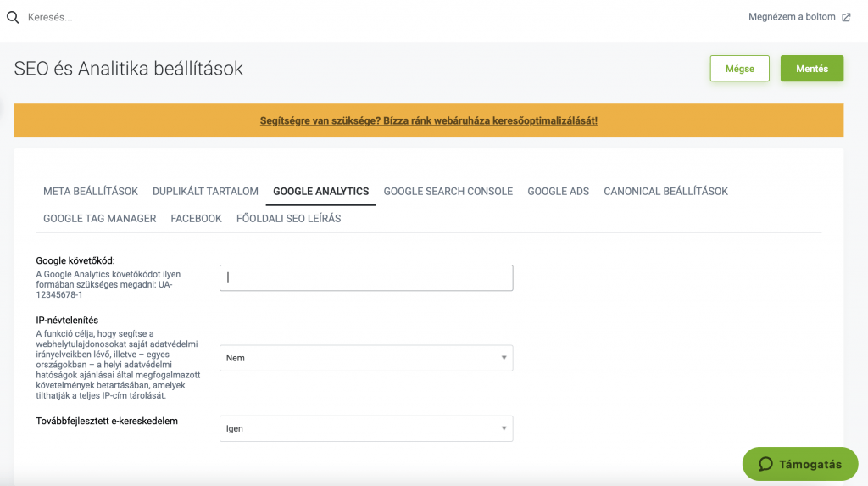Open the Google Search Console tab

tap(448, 191)
